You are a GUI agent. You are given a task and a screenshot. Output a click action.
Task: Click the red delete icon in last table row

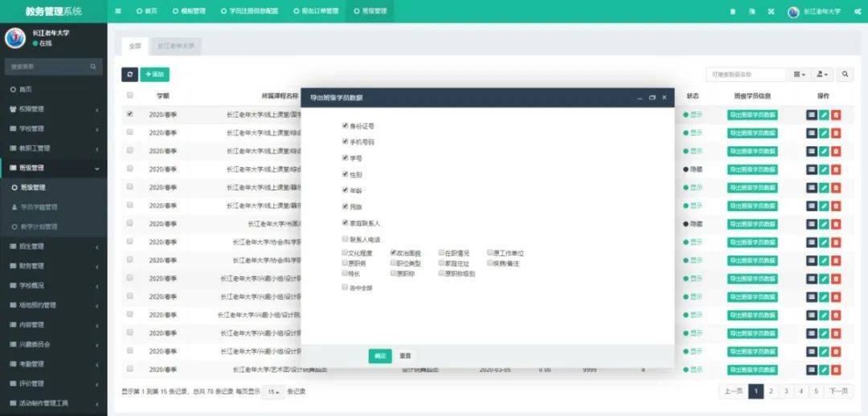pyautogui.click(x=836, y=369)
